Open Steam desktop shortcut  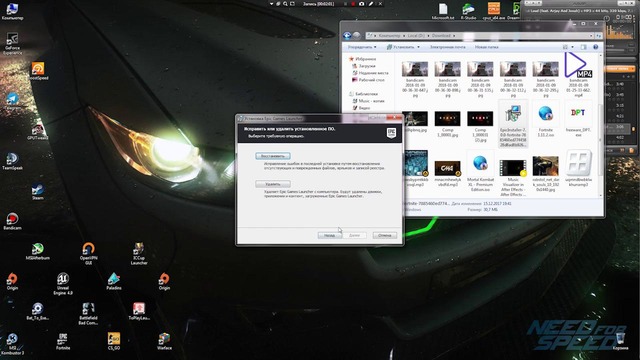pyautogui.click(x=38, y=191)
